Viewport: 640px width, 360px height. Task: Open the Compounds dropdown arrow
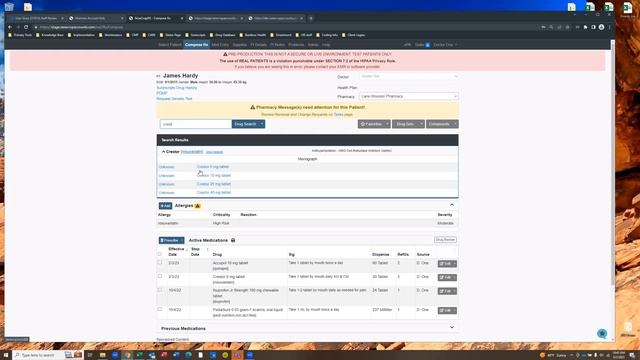point(455,124)
